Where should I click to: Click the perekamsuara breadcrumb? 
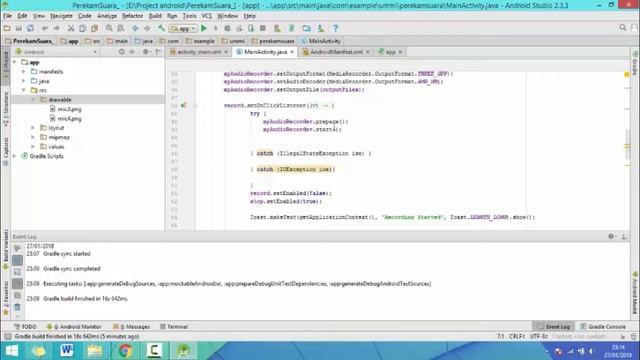[273, 41]
